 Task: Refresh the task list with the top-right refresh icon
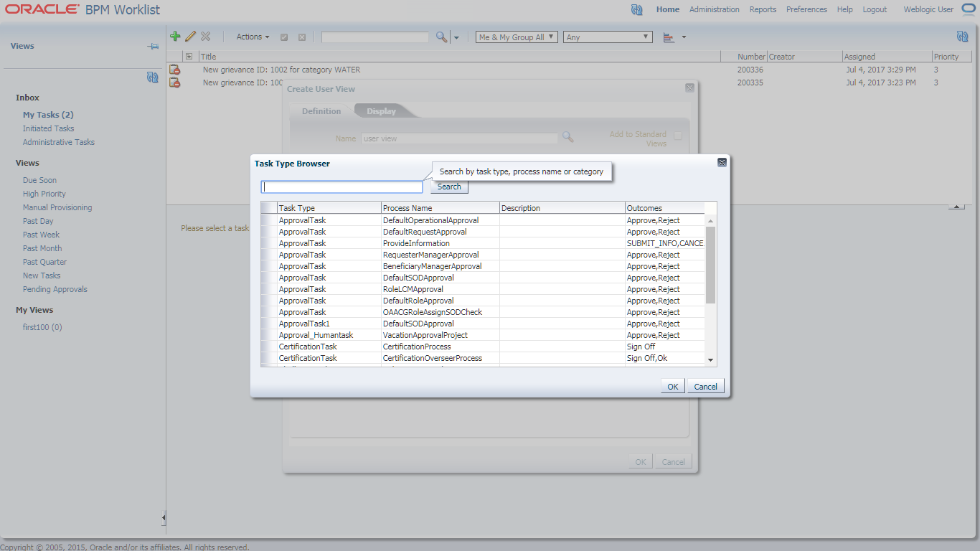[963, 34]
